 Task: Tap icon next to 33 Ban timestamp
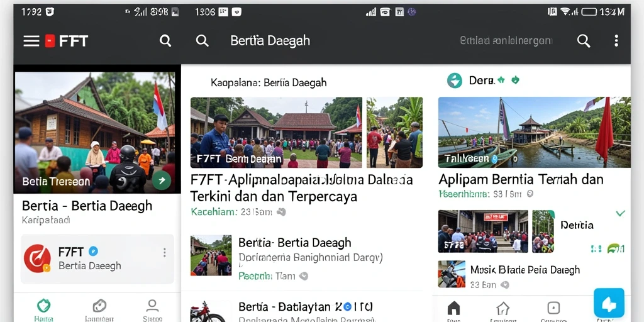click(505, 285)
